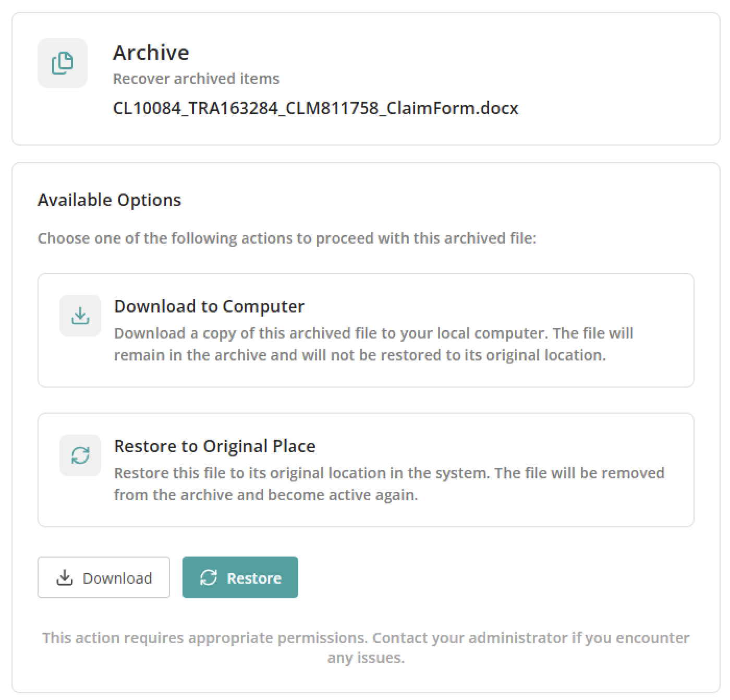730x700 pixels.
Task: Click the Recover archived items subtitle
Action: pos(196,79)
